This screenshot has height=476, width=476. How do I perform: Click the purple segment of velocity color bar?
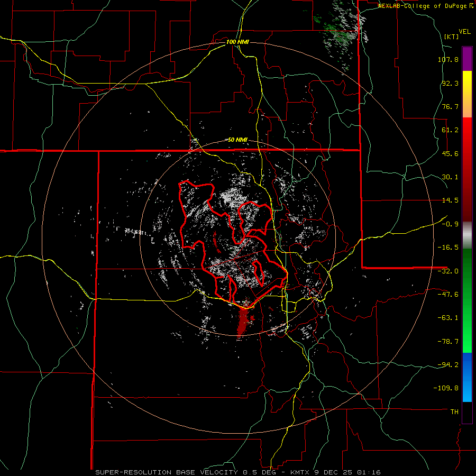tap(467, 59)
